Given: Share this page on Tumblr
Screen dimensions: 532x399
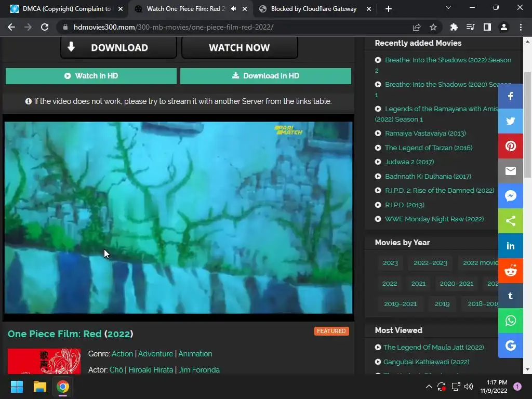Looking at the screenshot, I should 510,296.
